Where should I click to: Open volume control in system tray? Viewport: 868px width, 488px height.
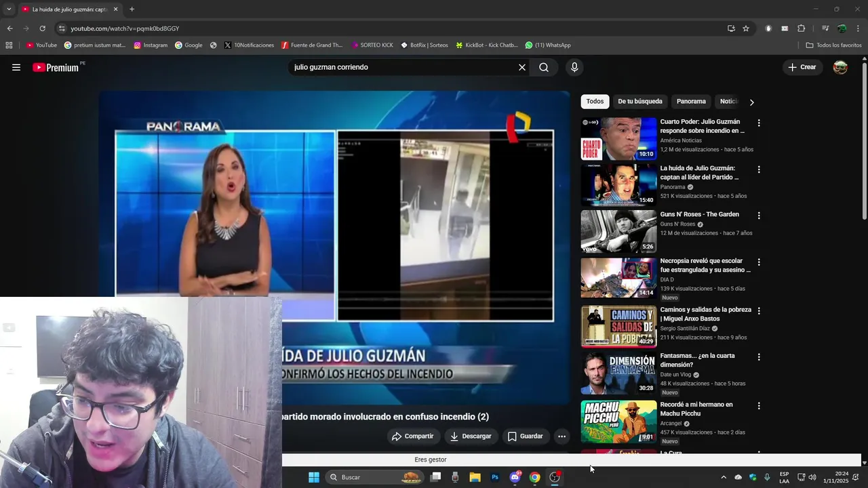(x=812, y=477)
